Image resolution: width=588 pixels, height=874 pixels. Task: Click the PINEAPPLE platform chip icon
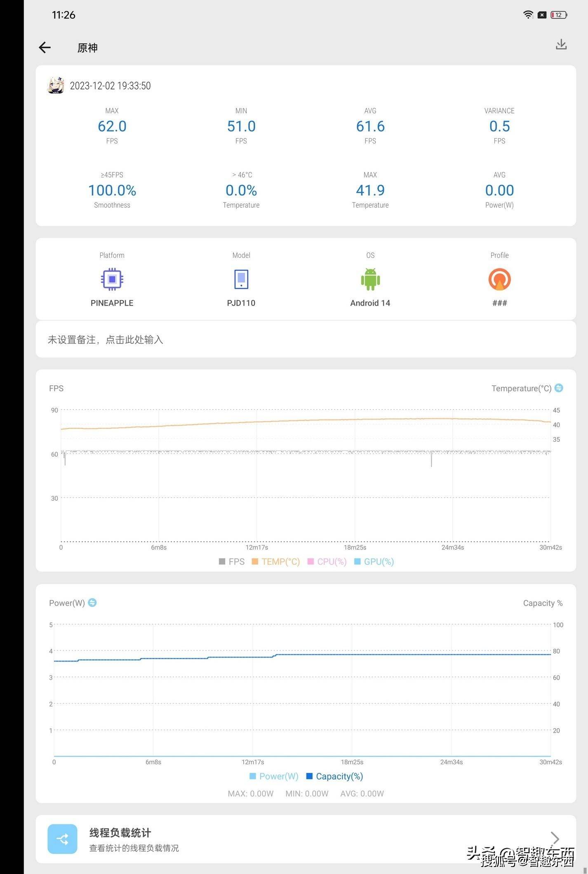pyautogui.click(x=112, y=279)
